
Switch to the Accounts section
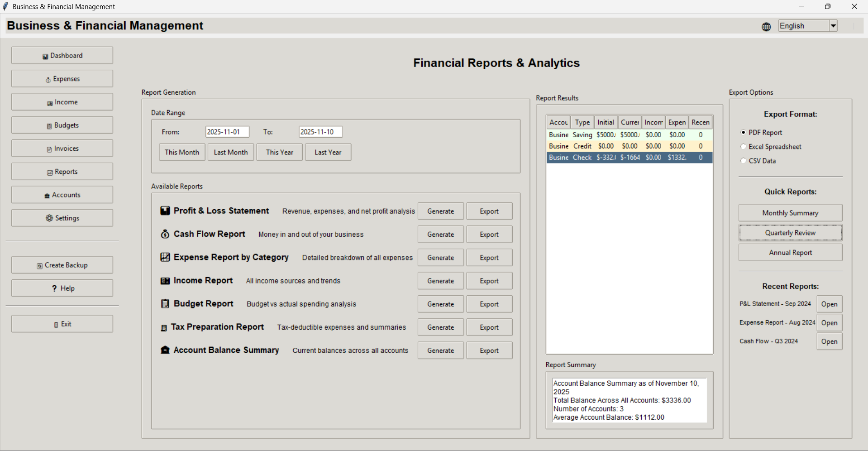coord(62,195)
